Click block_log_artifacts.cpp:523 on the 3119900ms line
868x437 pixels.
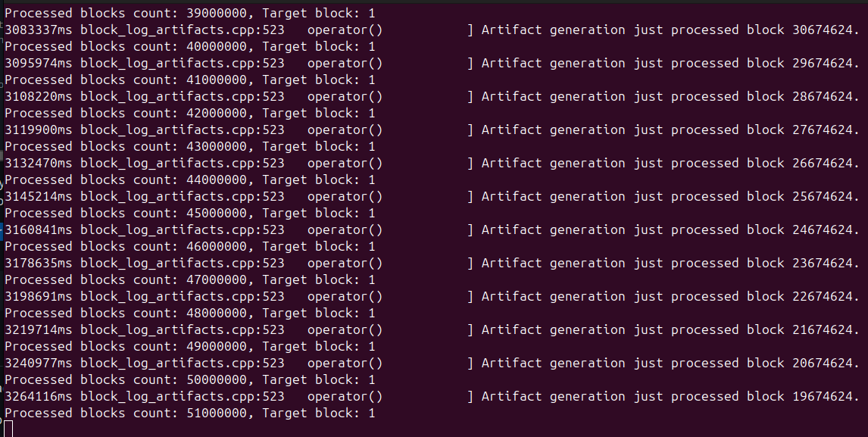click(182, 130)
